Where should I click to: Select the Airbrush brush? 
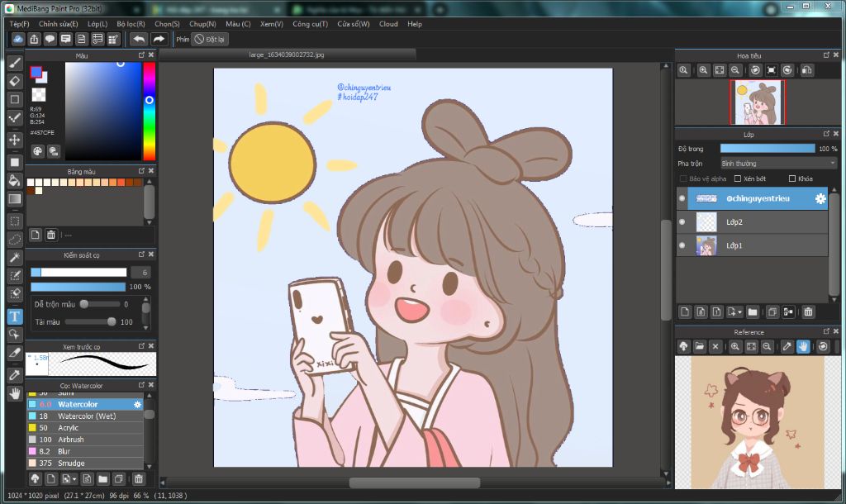click(x=85, y=440)
